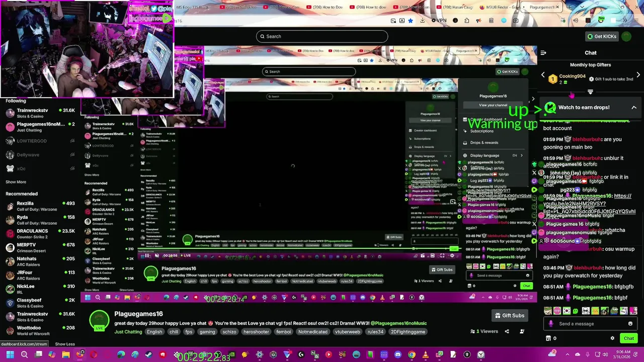The height and width of the screenshot is (362, 644).
Task: Select the Notmedicated tag
Action: pyautogui.click(x=313, y=332)
